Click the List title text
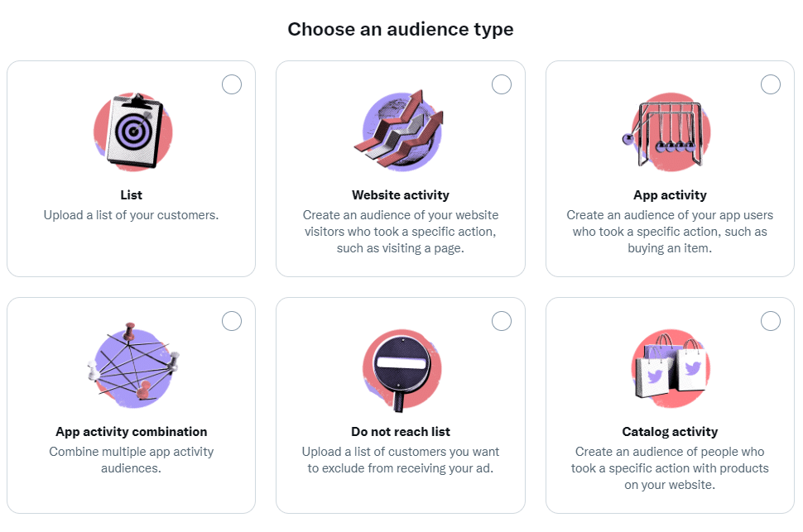Screen dimensions: 803x532 [x=131, y=195]
